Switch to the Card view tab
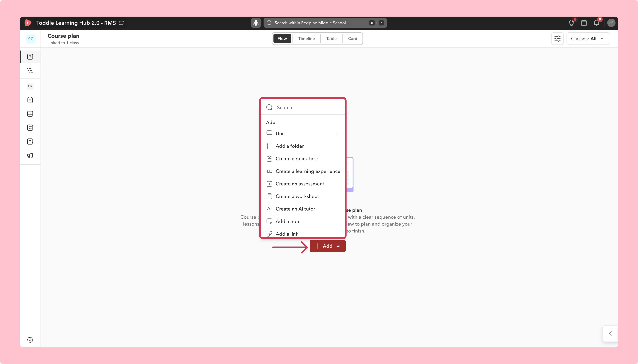Image resolution: width=638 pixels, height=364 pixels. click(352, 39)
